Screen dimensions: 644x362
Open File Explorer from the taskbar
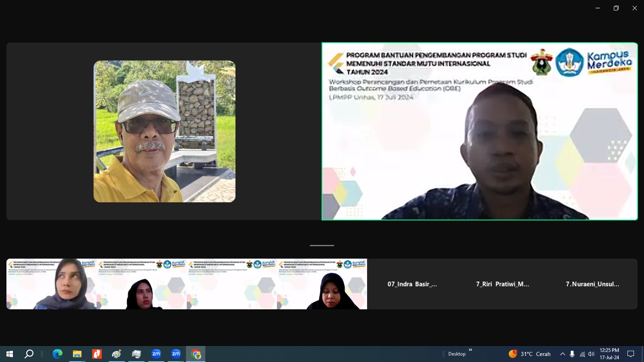click(x=76, y=354)
